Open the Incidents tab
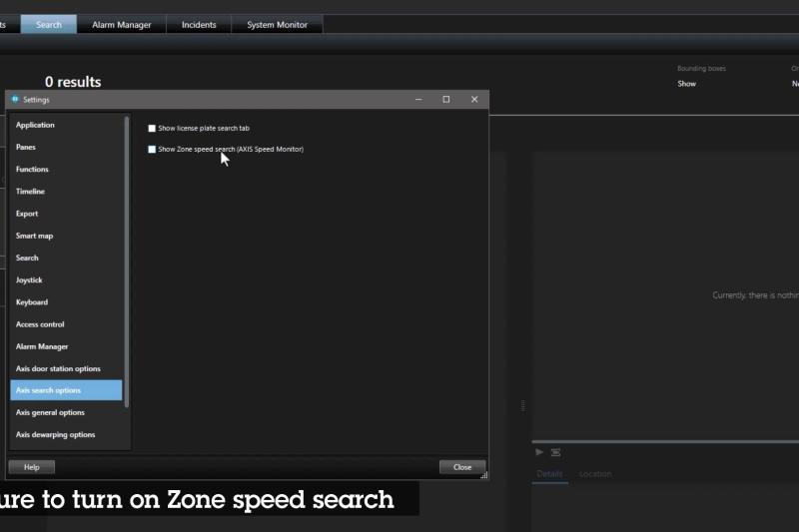The image size is (799, 532). click(199, 24)
